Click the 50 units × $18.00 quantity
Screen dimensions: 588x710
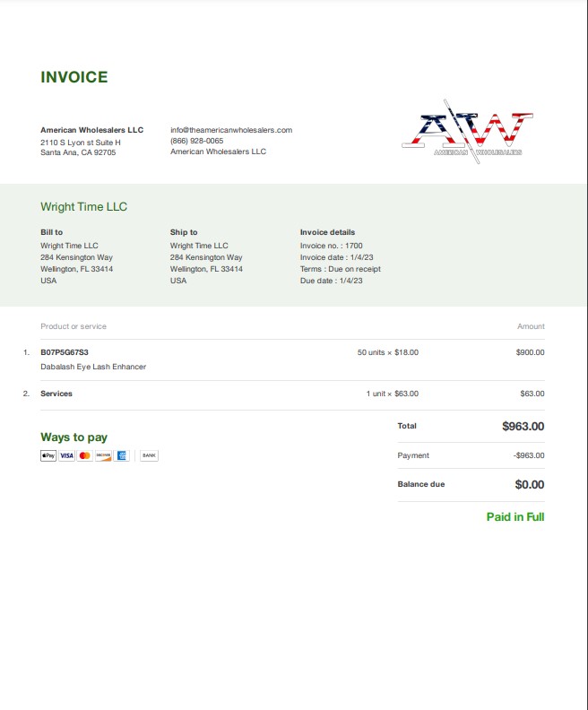point(388,352)
